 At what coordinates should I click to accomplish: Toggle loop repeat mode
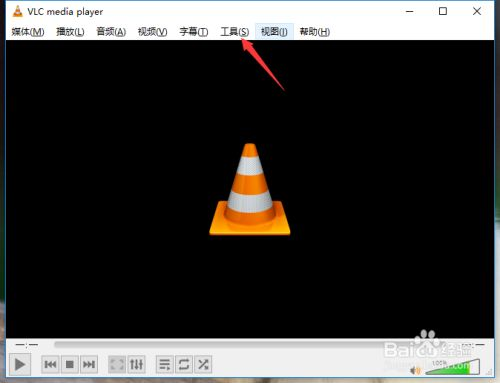pos(184,364)
